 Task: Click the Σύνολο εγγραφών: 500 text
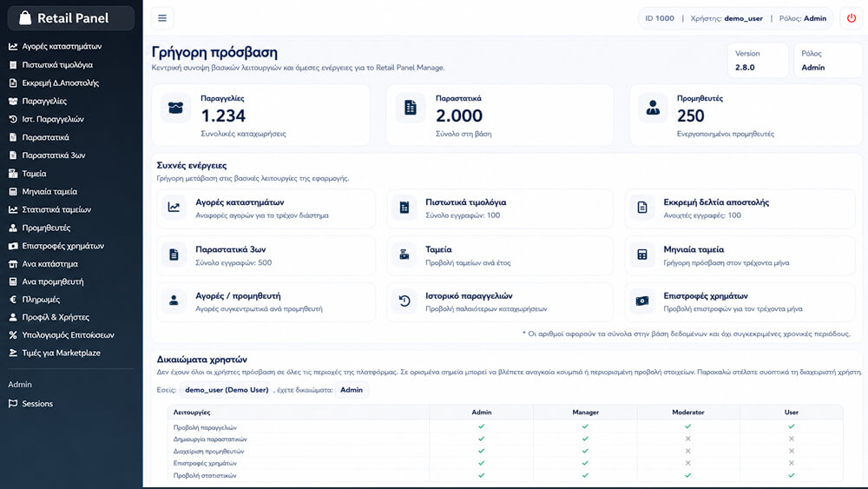click(x=233, y=262)
